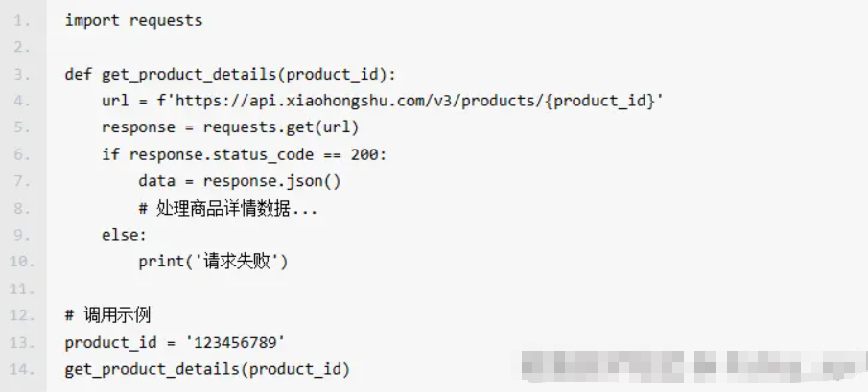Click line number 4 in the gutter

(x=23, y=101)
